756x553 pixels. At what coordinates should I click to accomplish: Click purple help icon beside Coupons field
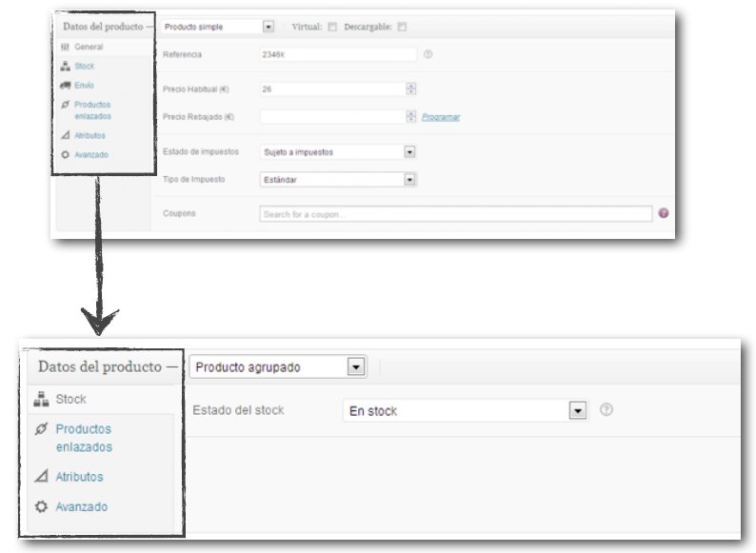coord(664,213)
